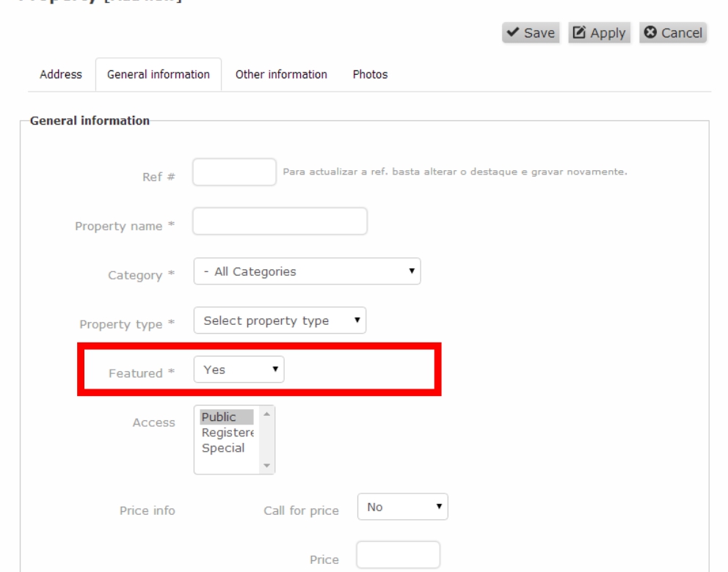Open the All Categories dropdown
The height and width of the screenshot is (572, 728).
[307, 271]
